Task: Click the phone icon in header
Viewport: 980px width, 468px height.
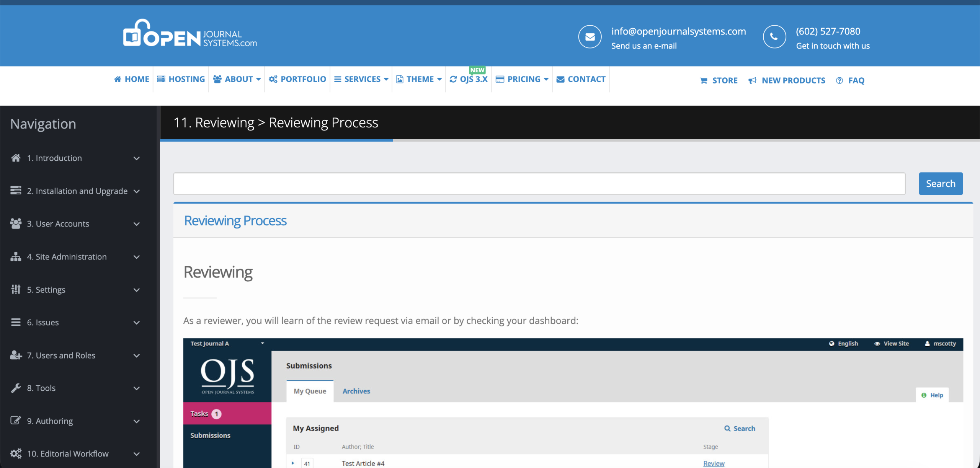Action: (x=774, y=37)
